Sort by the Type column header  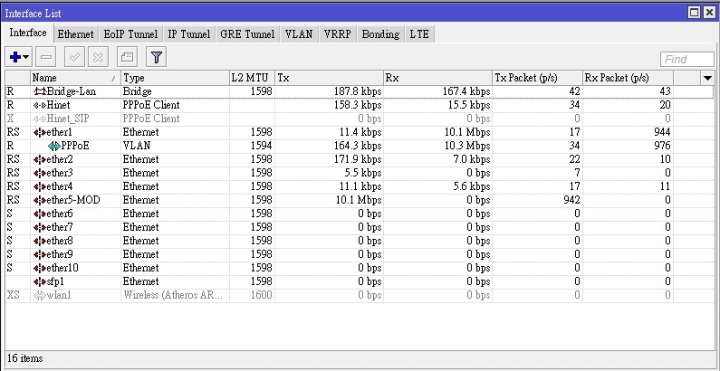click(175, 78)
